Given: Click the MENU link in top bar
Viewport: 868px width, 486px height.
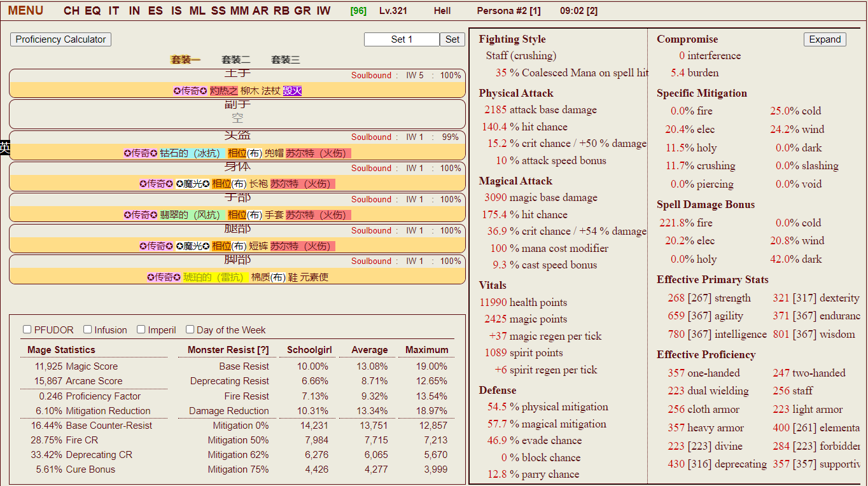Looking at the screenshot, I should point(25,11).
